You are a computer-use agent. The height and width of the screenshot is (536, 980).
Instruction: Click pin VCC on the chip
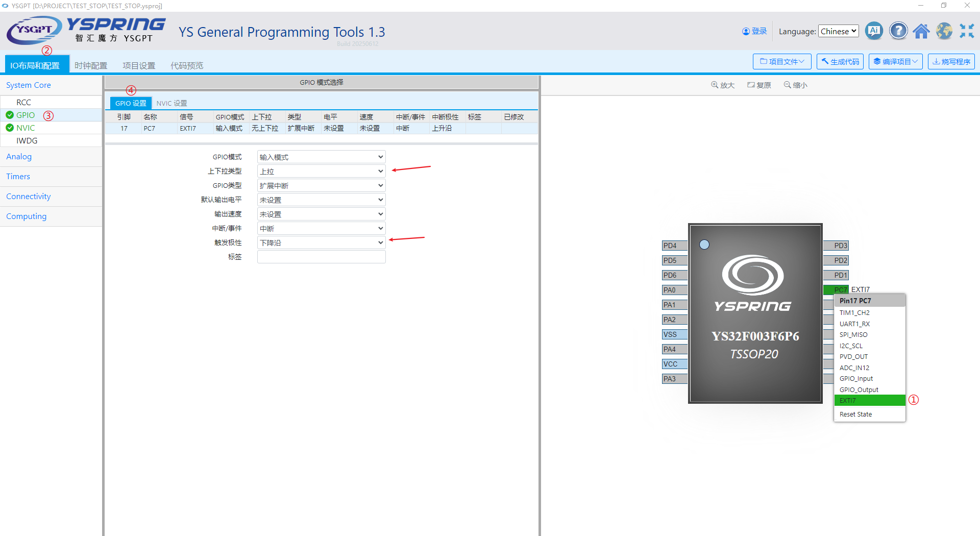674,364
